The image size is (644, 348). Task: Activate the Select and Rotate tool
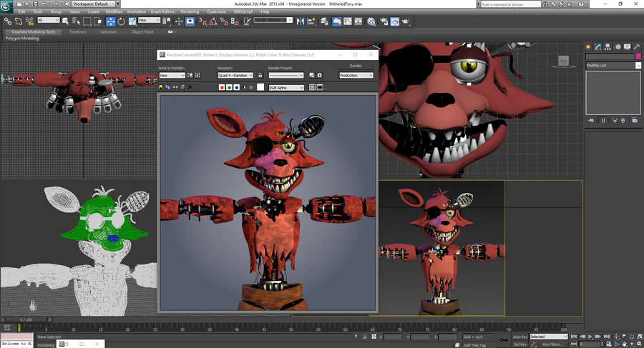point(121,21)
